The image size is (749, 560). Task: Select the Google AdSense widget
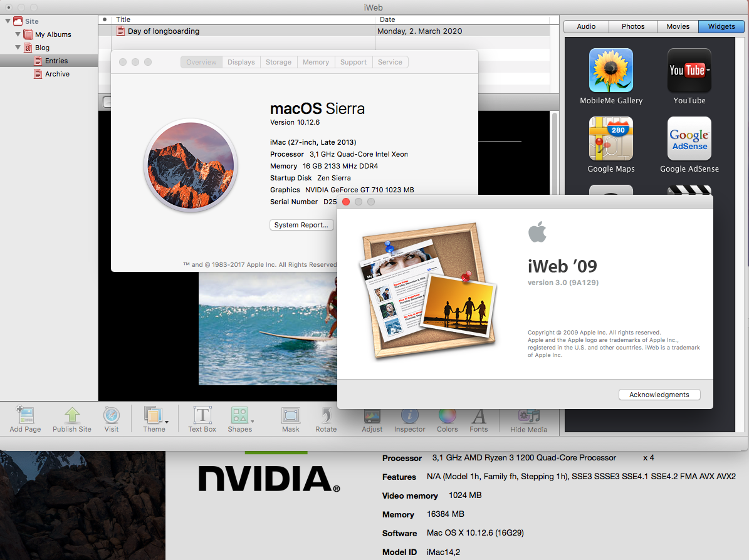[x=689, y=138]
